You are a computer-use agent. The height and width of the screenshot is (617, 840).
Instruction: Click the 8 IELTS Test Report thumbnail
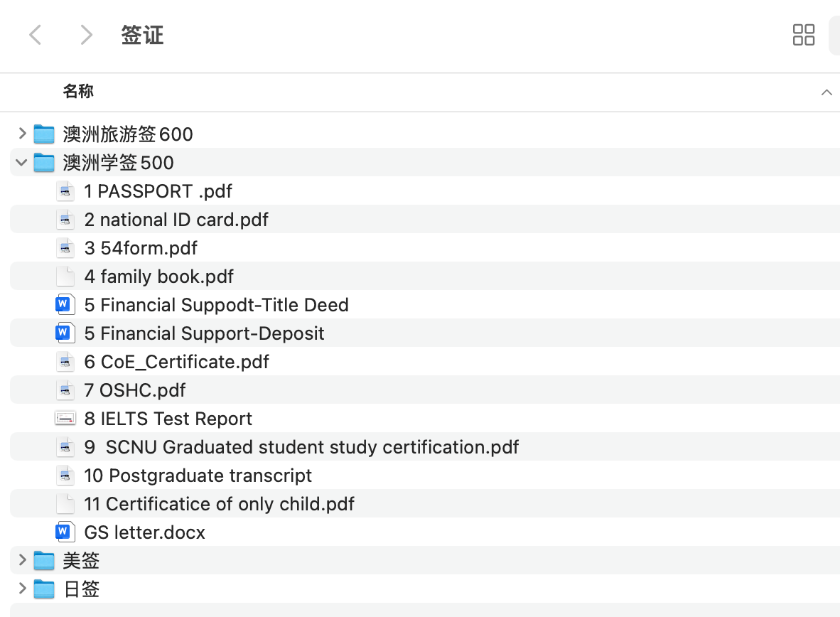[x=65, y=419]
